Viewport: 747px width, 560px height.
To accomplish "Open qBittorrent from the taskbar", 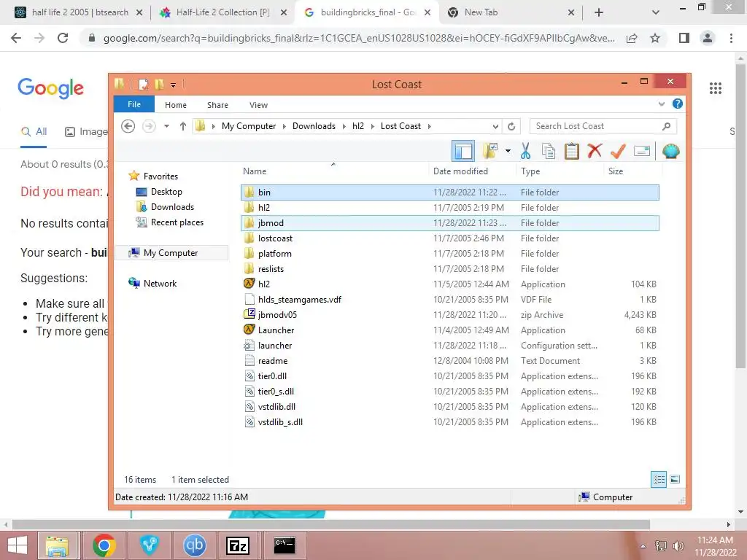I will (x=194, y=545).
